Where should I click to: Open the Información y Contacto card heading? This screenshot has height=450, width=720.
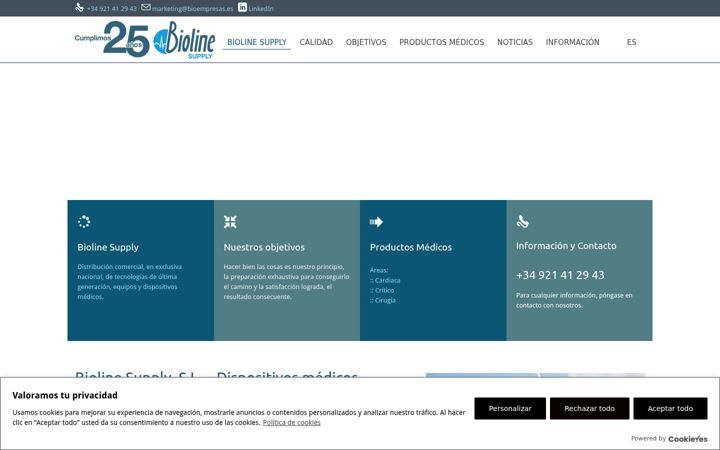point(566,246)
